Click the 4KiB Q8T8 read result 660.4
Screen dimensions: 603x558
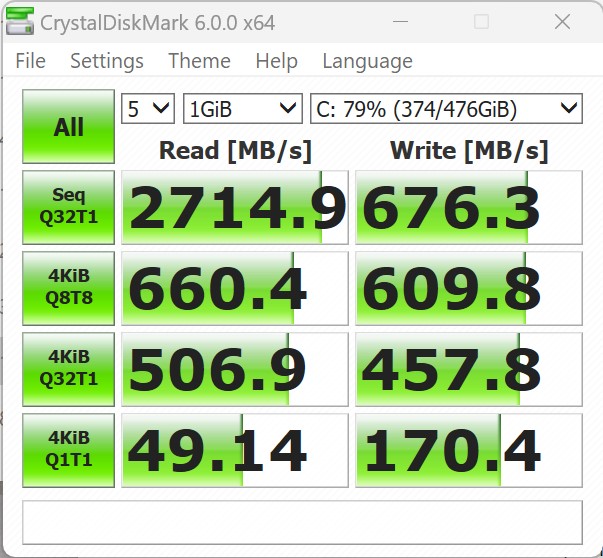235,288
